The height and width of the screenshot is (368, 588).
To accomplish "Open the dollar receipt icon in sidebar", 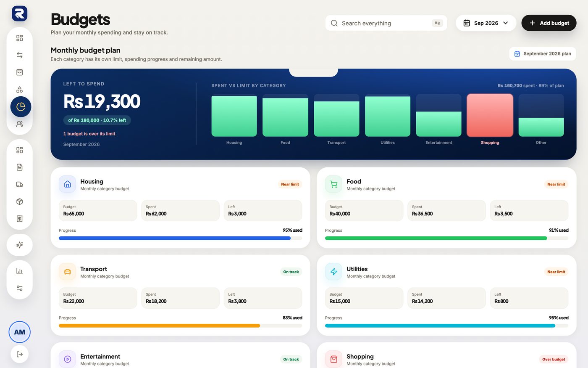I will click(19, 219).
